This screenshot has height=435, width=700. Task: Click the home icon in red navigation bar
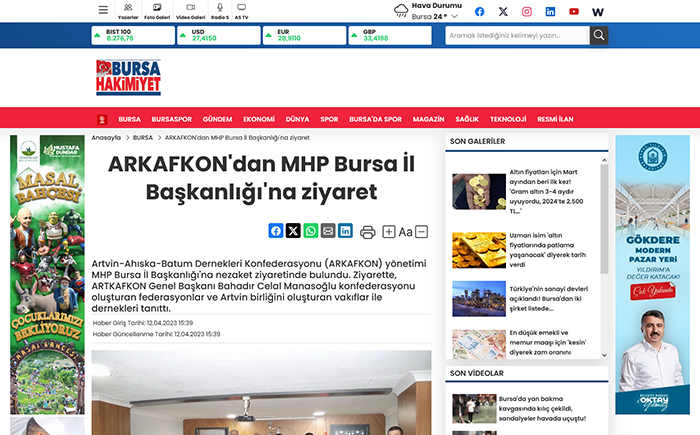pos(102,119)
